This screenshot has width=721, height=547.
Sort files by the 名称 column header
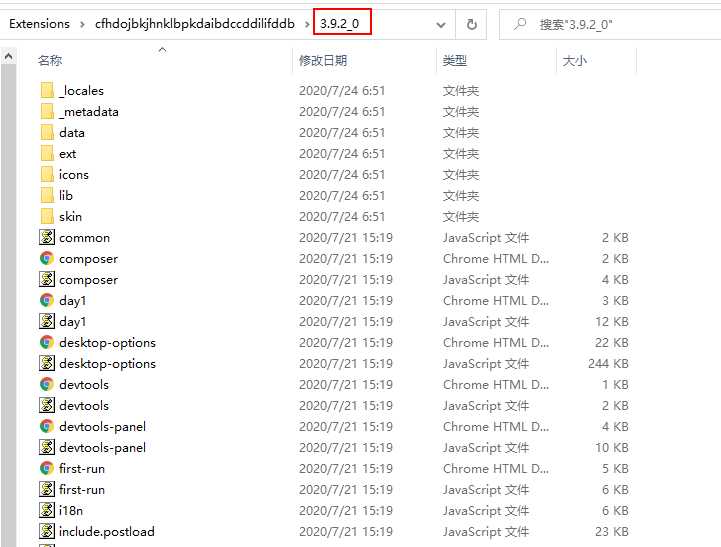click(x=50, y=61)
